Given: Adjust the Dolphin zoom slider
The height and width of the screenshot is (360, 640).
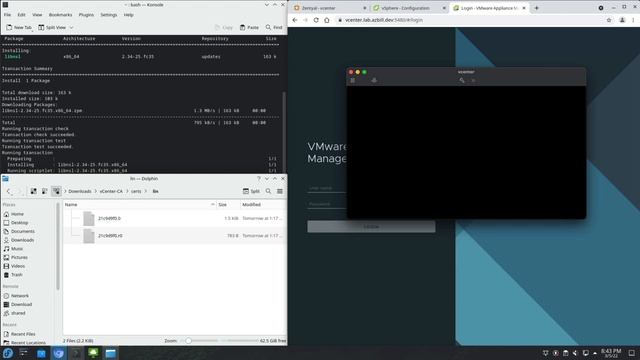Looking at the screenshot, I should pyautogui.click(x=189, y=340).
